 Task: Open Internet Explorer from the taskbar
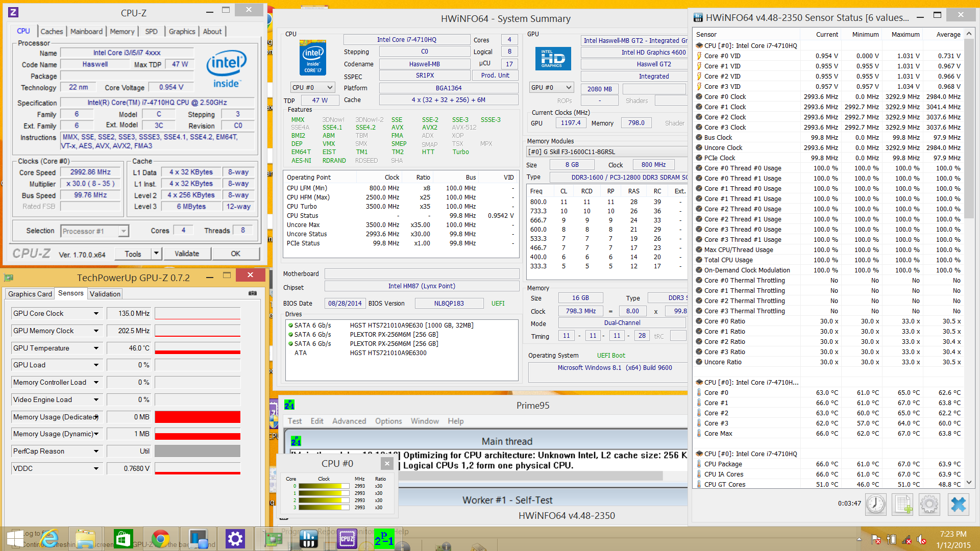point(50,539)
